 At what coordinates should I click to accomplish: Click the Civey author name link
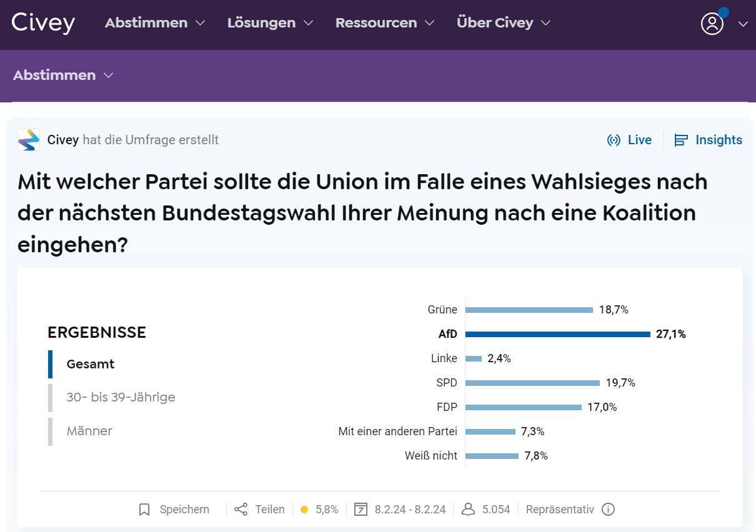point(63,140)
